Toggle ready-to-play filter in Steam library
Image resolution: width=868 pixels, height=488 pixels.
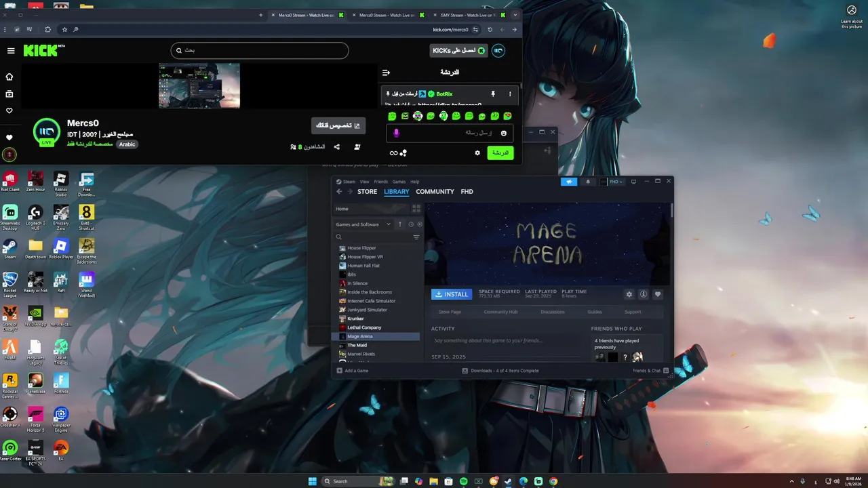[419, 224]
